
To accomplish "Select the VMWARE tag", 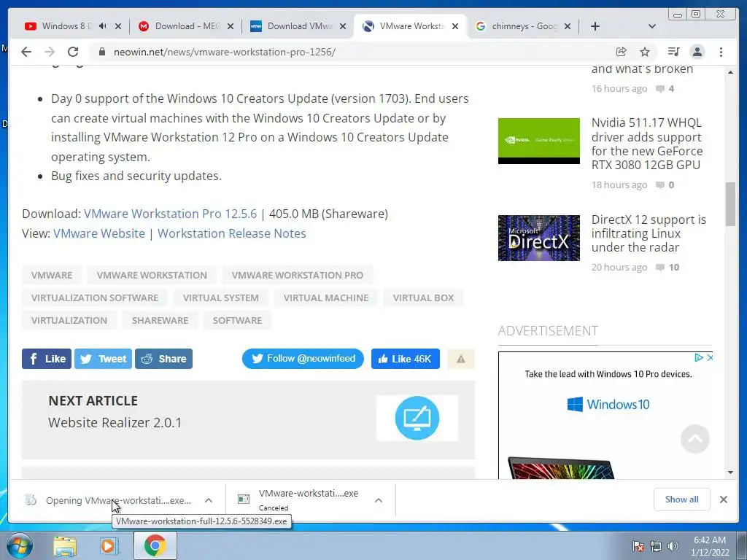I will click(52, 275).
